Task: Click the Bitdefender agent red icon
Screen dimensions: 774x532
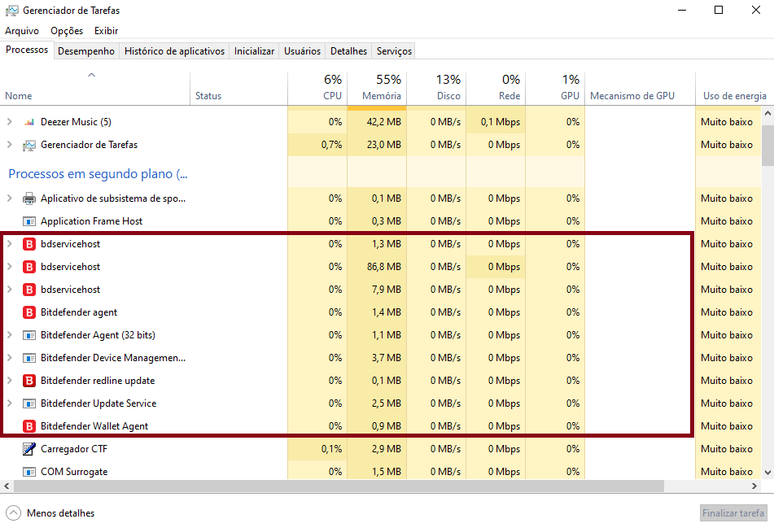Action: click(29, 312)
